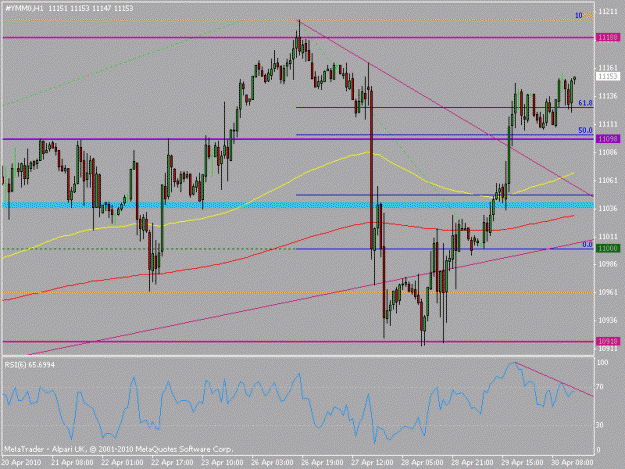Select the descending trendline on RSI panel
Screen dimensions: 625x469
tap(554, 379)
